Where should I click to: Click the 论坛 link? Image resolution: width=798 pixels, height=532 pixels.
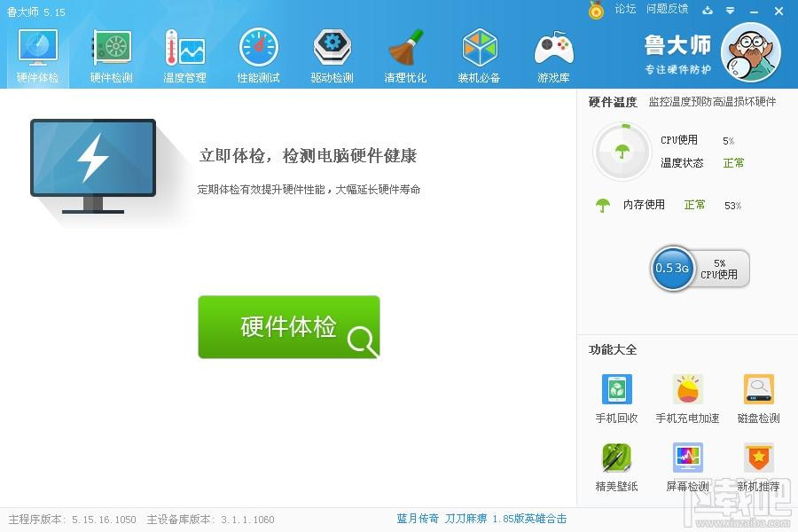(625, 9)
